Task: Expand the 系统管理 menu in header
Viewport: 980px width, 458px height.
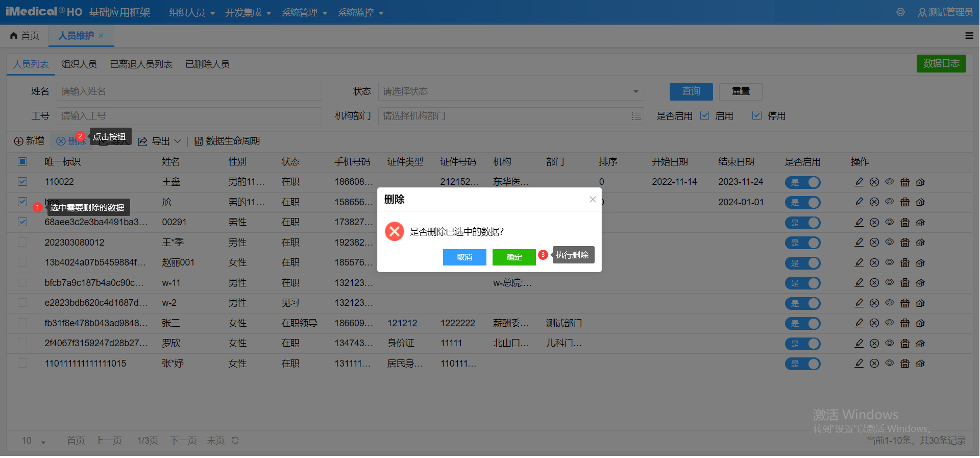Action: pyautogui.click(x=304, y=12)
